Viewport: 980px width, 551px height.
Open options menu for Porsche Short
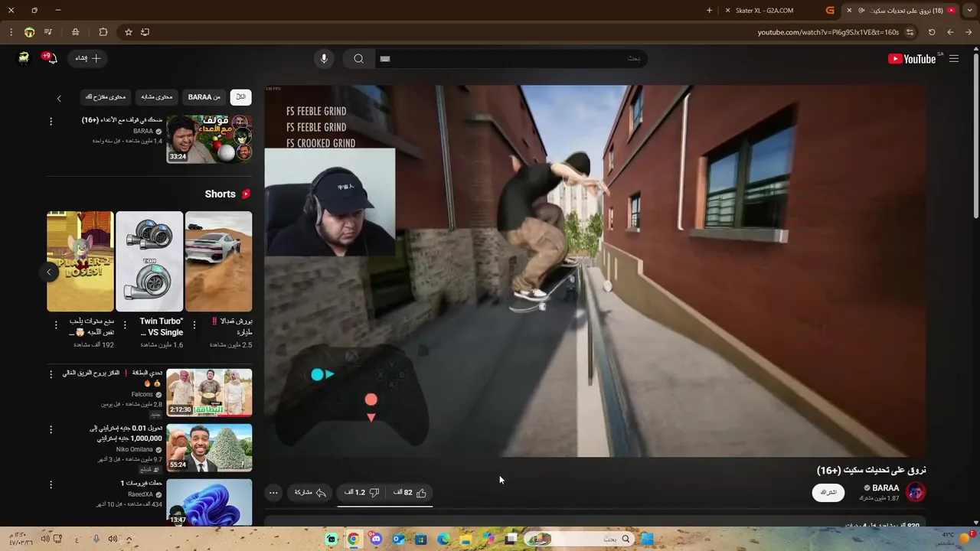pyautogui.click(x=194, y=325)
